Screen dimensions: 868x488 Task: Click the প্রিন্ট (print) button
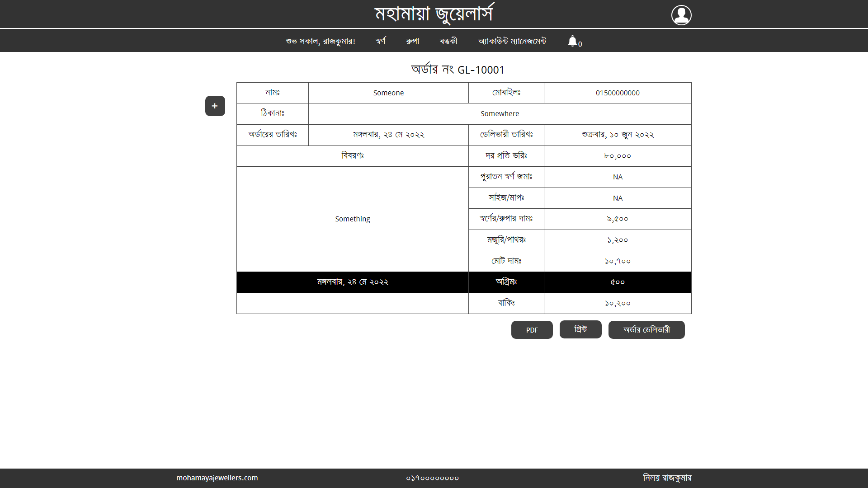tap(580, 329)
